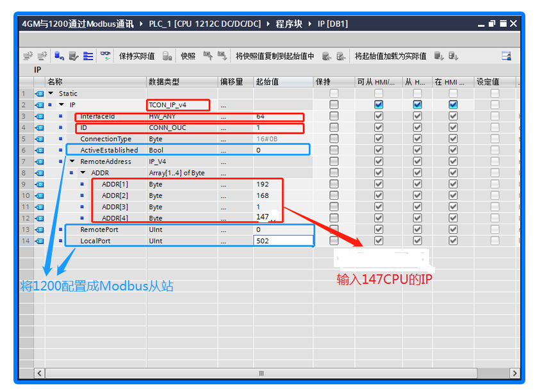The height and width of the screenshot is (392, 542).
Task: Click the tag icon in the ADDR[1] row
Action: coord(40,184)
